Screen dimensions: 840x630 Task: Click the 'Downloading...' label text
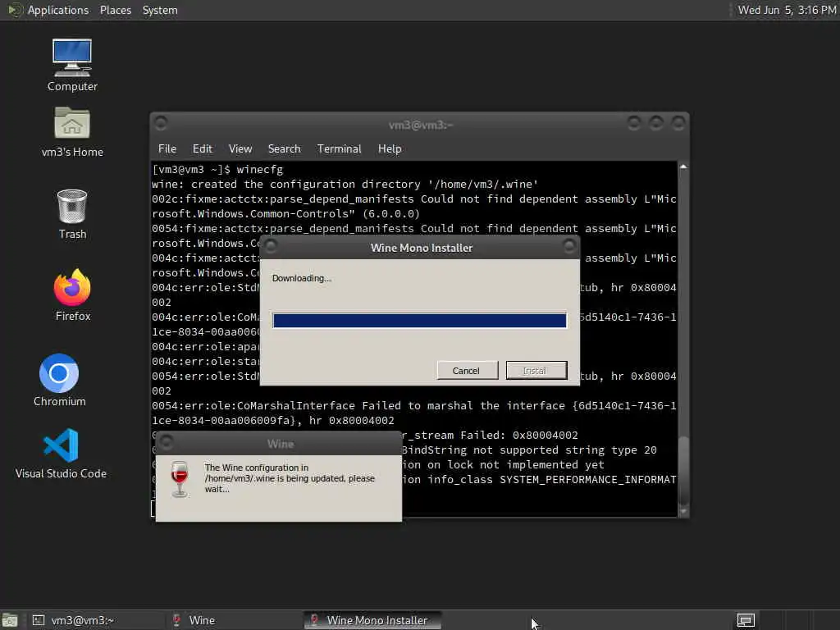pos(302,278)
